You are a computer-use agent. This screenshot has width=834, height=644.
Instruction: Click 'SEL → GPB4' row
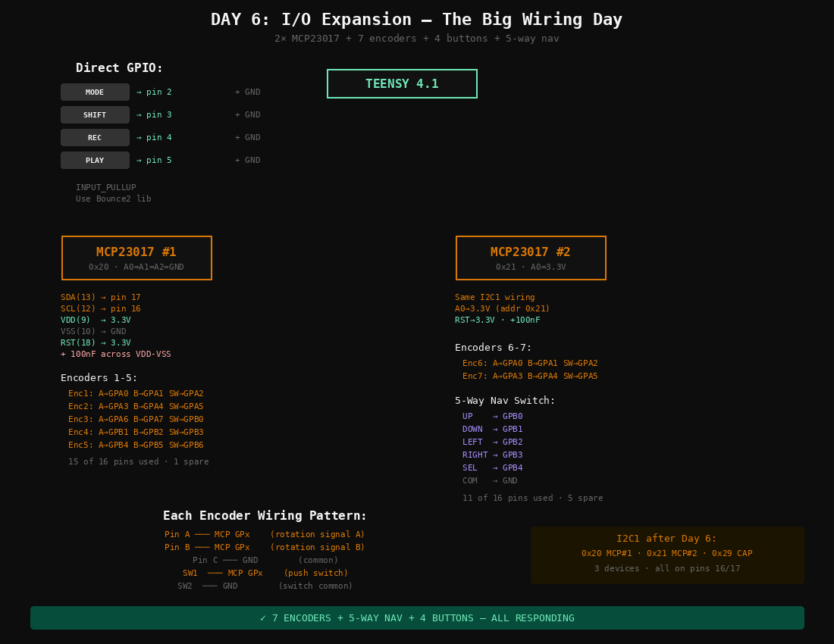pyautogui.click(x=493, y=468)
